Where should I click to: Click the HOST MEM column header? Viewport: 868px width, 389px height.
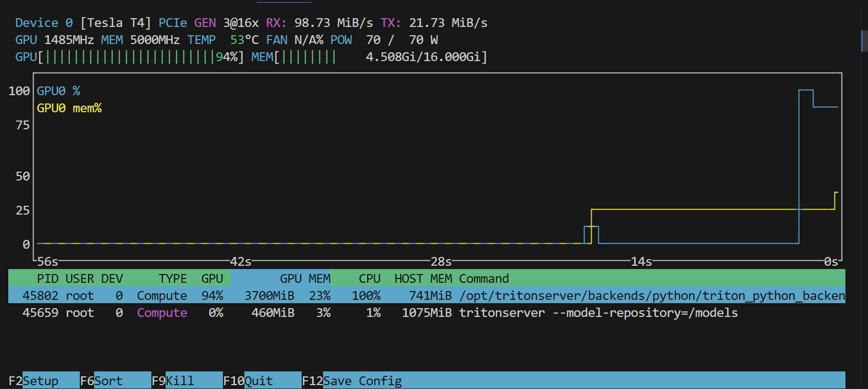pyautogui.click(x=423, y=278)
